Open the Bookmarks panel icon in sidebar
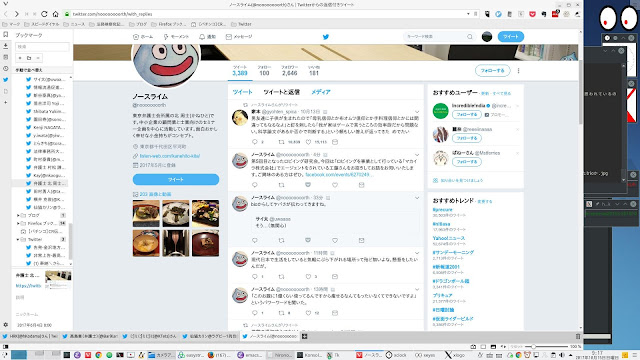The image size is (640, 360). point(6,35)
